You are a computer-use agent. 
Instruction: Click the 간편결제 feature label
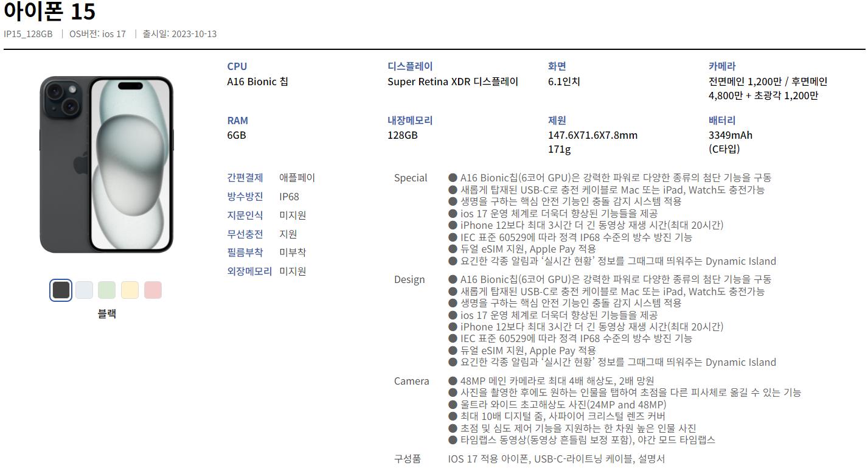click(x=245, y=178)
